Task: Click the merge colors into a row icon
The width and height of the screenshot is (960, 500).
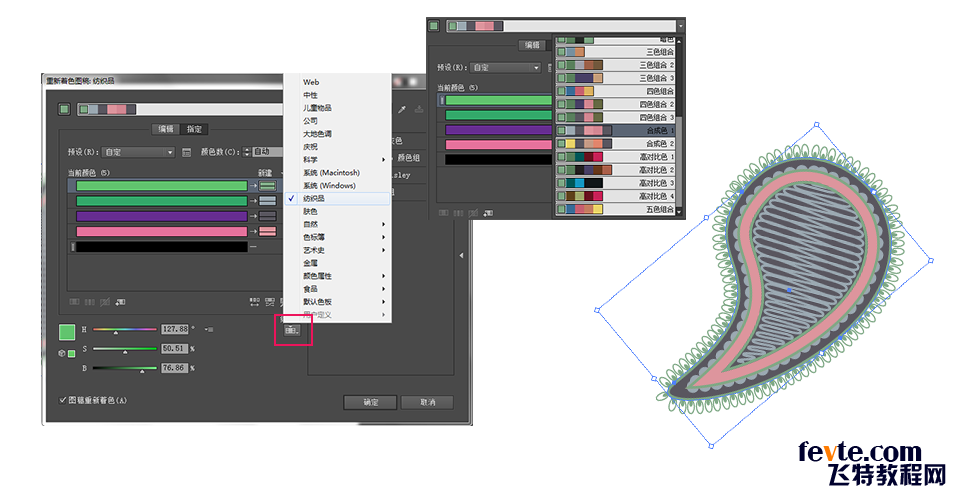Action: [x=74, y=302]
